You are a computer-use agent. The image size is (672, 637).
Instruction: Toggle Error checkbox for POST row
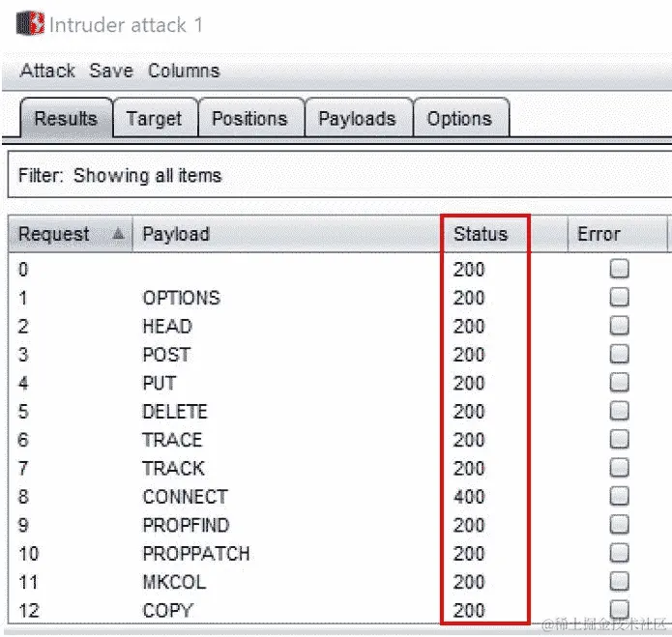pyautogui.click(x=619, y=354)
